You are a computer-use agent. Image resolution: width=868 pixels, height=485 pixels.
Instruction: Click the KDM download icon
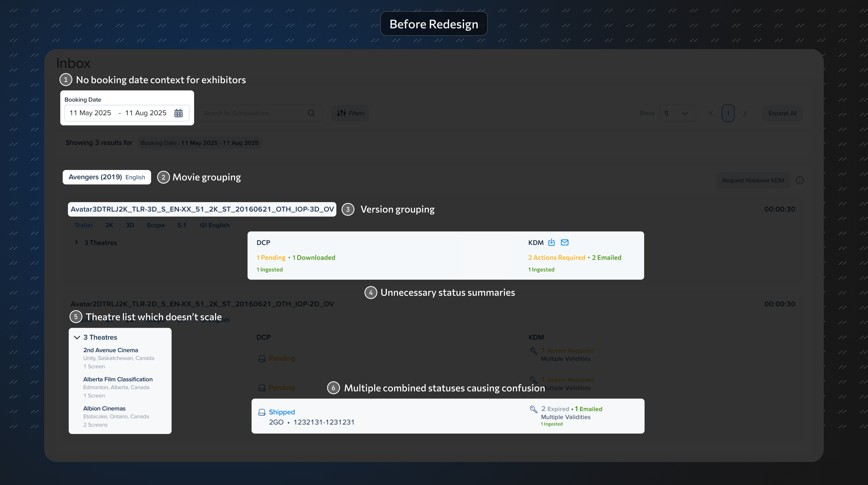[552, 242]
